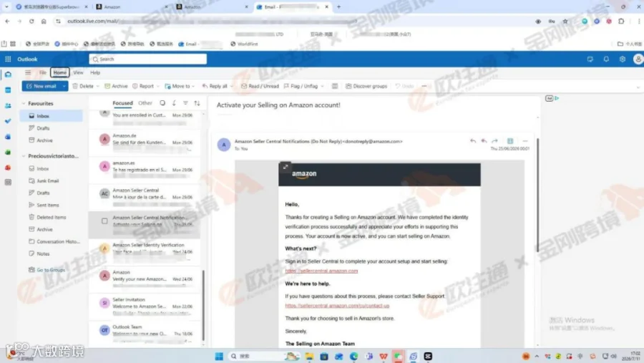Collapse the Favourites folder group

tap(24, 104)
